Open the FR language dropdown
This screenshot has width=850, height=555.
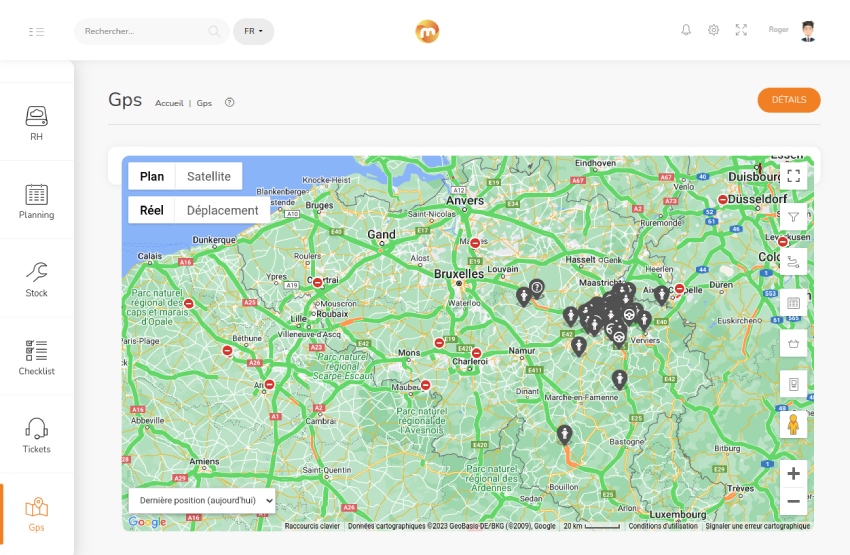(x=253, y=31)
